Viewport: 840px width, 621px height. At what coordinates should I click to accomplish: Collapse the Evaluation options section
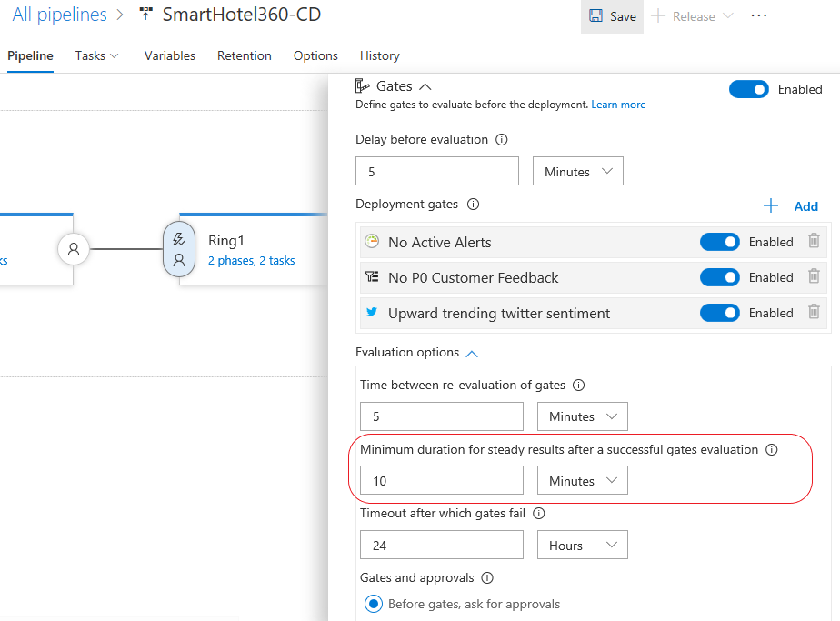pos(471,352)
